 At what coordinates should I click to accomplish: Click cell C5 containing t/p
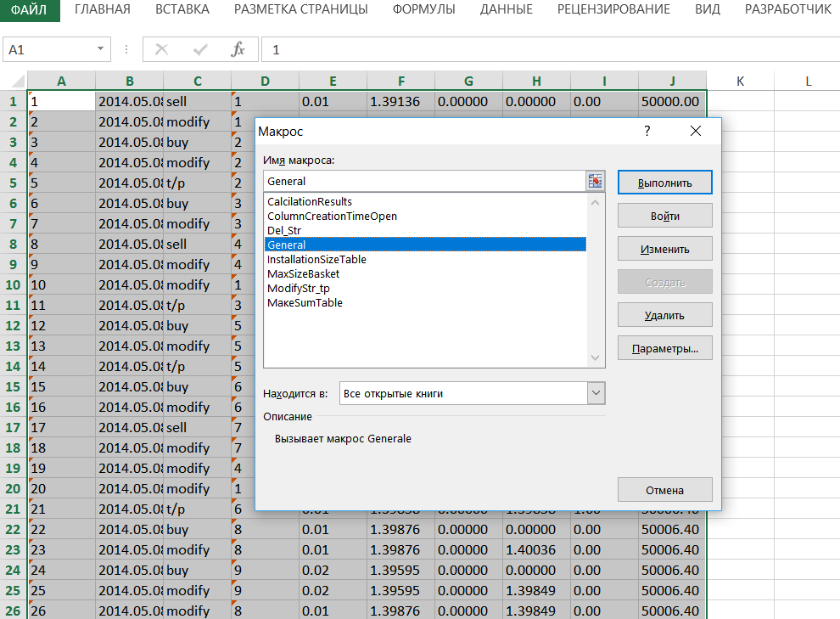point(197,183)
